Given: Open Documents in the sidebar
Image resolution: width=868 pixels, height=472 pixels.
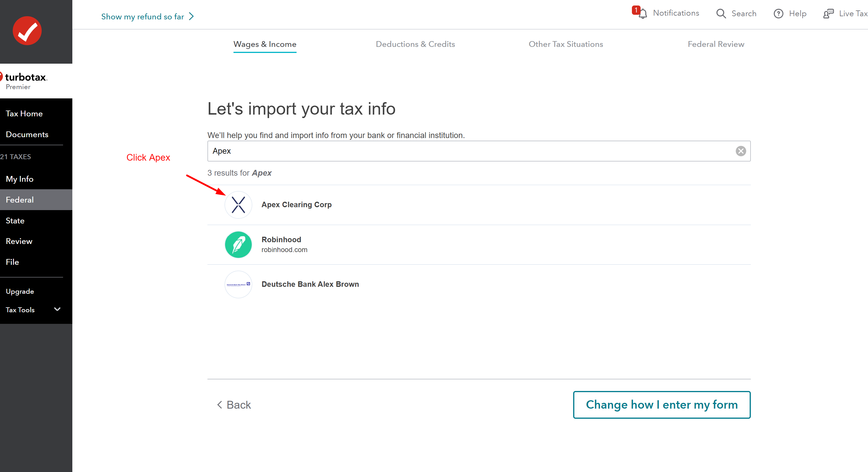Looking at the screenshot, I should tap(27, 135).
